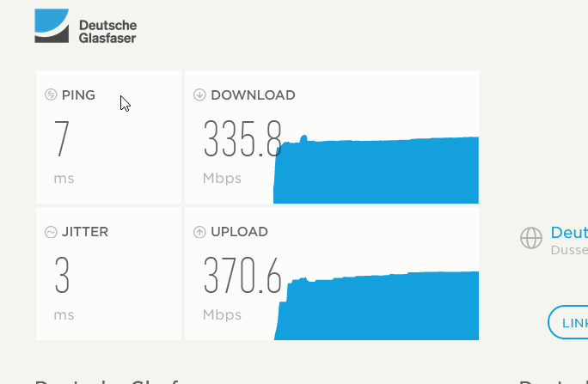The width and height of the screenshot is (588, 384).
Task: Open the blue Deut... server link
Action: click(569, 233)
